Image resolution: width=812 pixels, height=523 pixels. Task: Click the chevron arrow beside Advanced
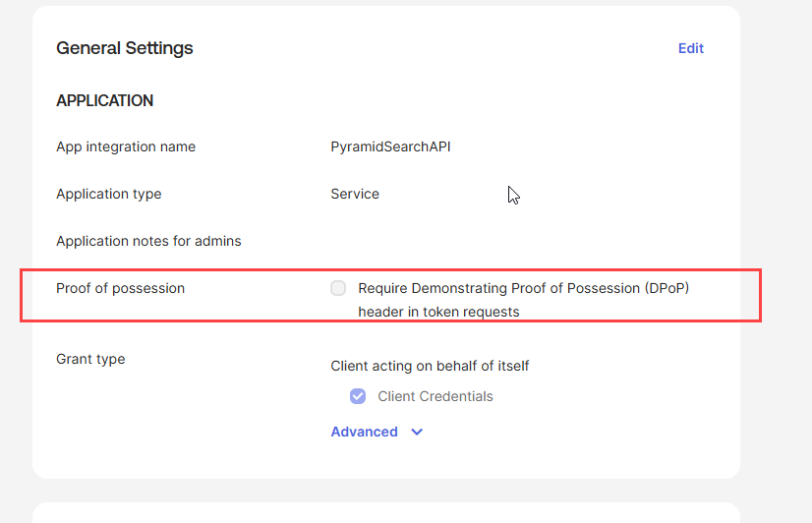click(417, 432)
